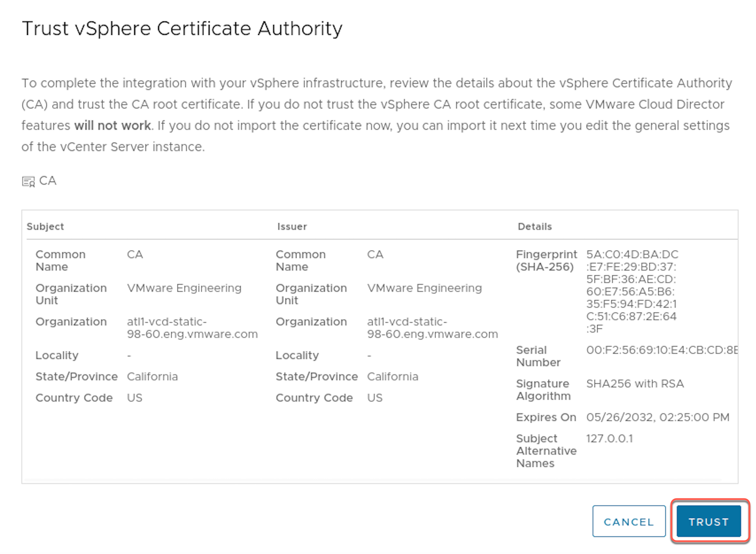Click the certificate icon beside CA
The image size is (756, 554).
pyautogui.click(x=28, y=181)
